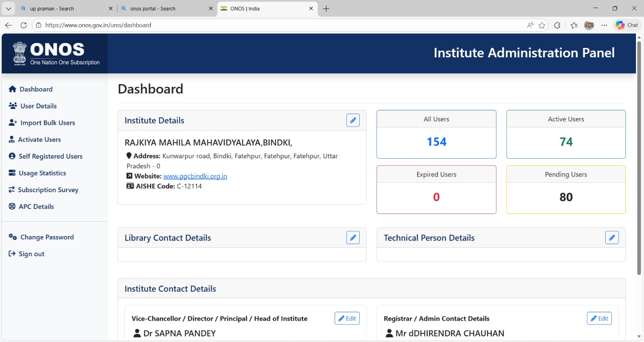This screenshot has width=644, height=342.
Task: Open browser Settings and more ellipsis menu
Action: click(x=604, y=25)
